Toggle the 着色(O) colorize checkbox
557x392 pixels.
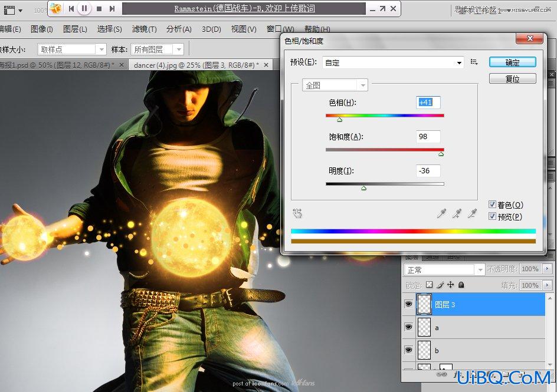492,205
